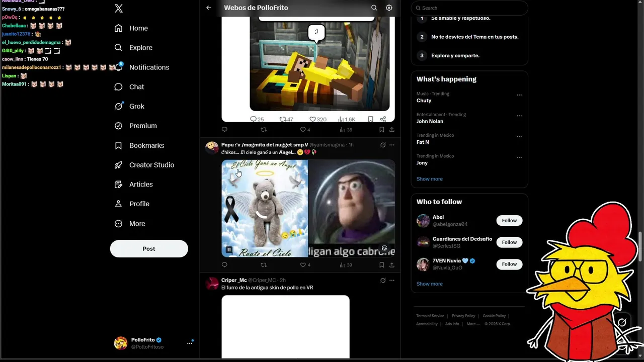The width and height of the screenshot is (644, 362).
Task: View analytics showing 39 views
Action: [x=346, y=265]
